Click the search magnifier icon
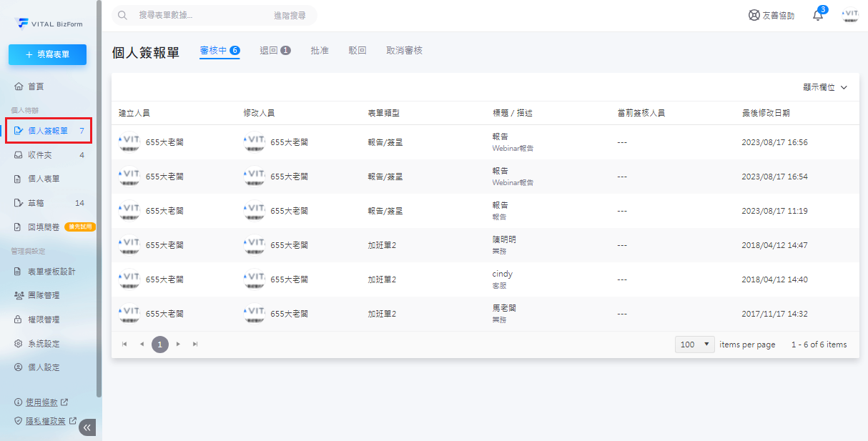 pos(122,15)
